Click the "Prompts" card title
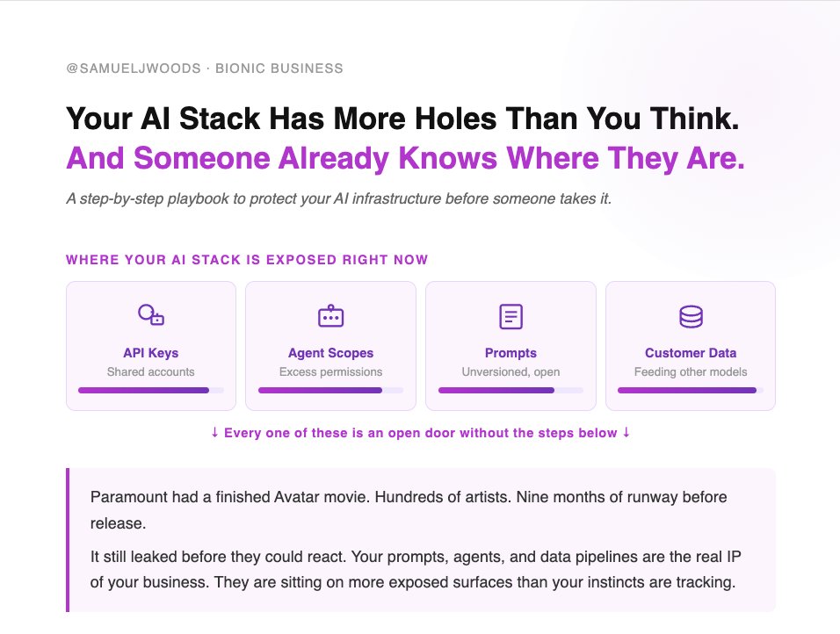This screenshot has height=634, width=840. (511, 353)
